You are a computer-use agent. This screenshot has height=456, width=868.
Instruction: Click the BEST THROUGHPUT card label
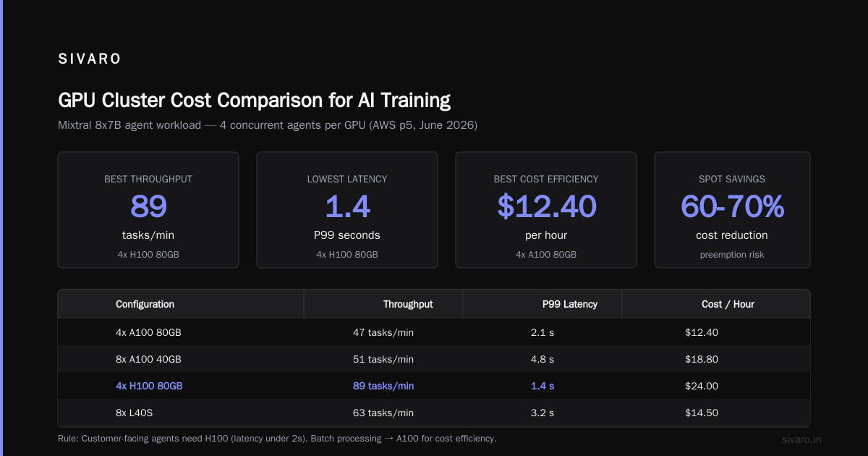point(148,179)
